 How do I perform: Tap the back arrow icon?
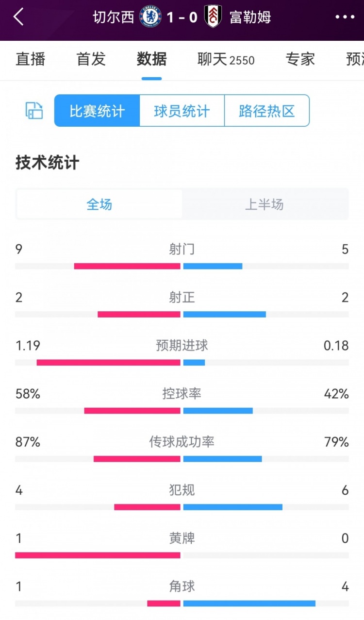point(18,17)
